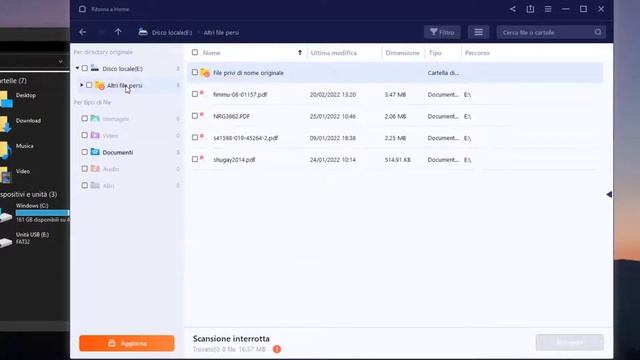Viewport: 640px width, 360px height.
Task: Switch list view with the layout icon
Action: tap(478, 32)
